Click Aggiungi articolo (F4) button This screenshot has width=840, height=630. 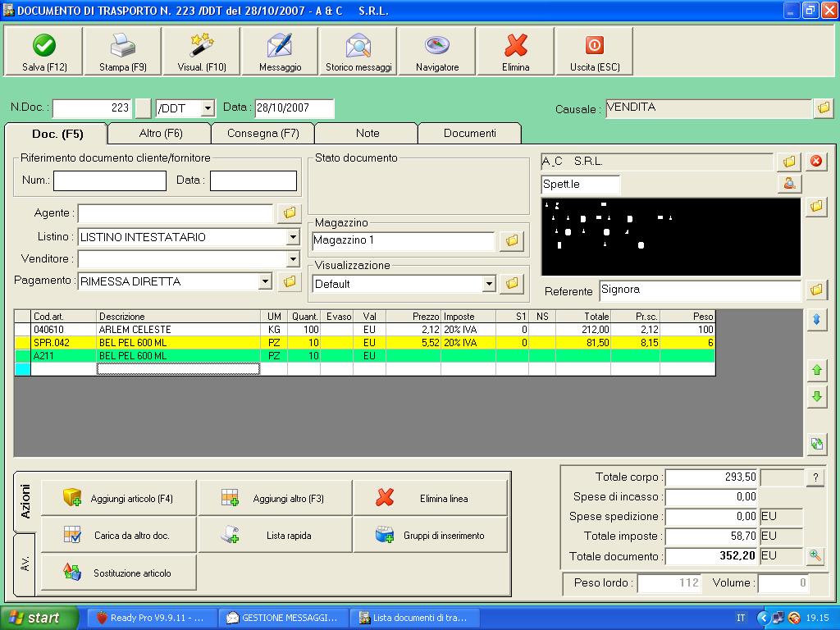118,499
